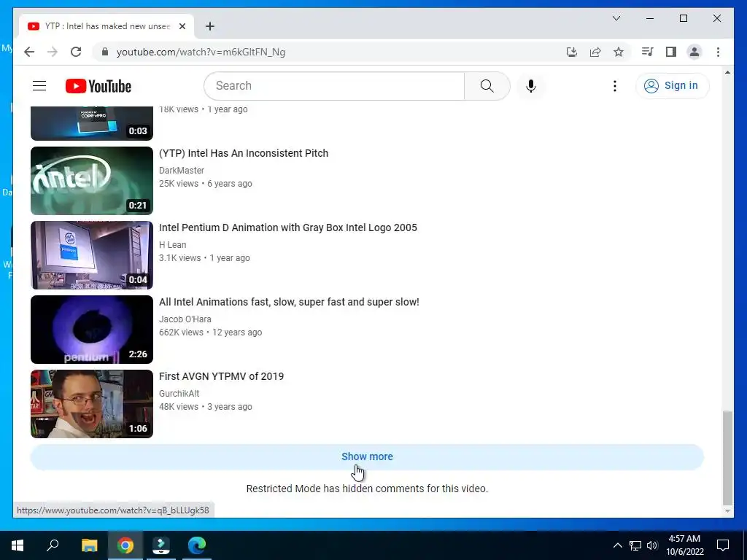Image resolution: width=747 pixels, height=560 pixels.
Task: Open Windows Start menu
Action: click(x=18, y=545)
